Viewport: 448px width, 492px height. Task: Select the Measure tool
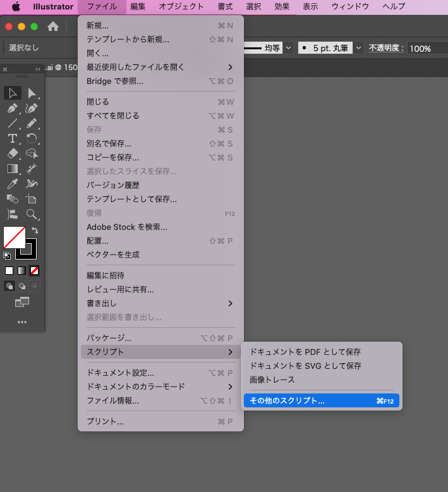(x=32, y=169)
